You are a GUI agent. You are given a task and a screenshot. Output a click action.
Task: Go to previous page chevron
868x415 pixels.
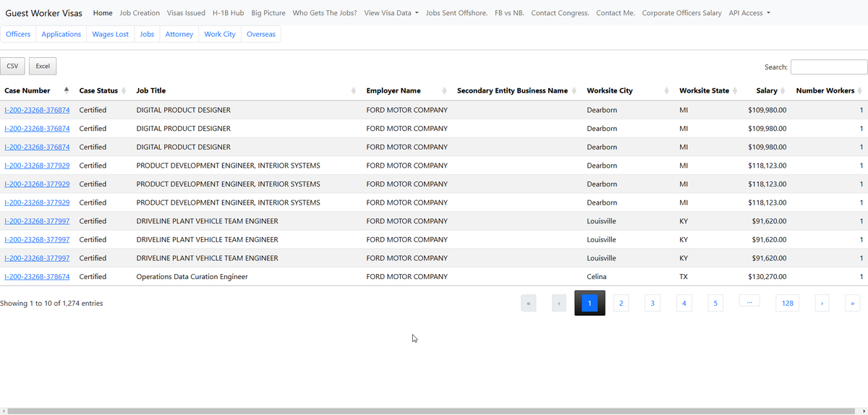pyautogui.click(x=558, y=303)
